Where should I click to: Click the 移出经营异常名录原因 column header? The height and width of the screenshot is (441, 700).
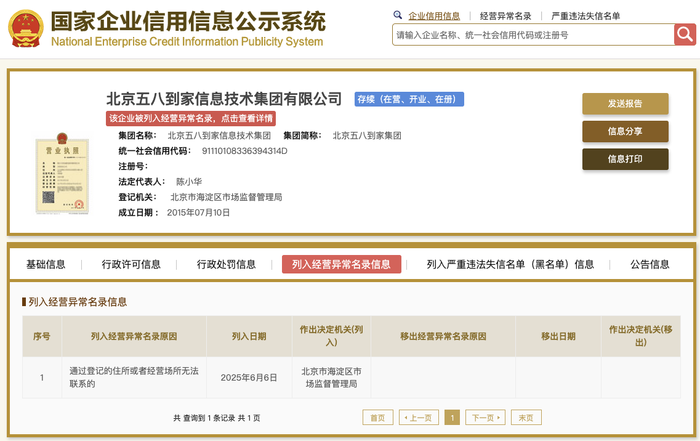click(x=443, y=336)
